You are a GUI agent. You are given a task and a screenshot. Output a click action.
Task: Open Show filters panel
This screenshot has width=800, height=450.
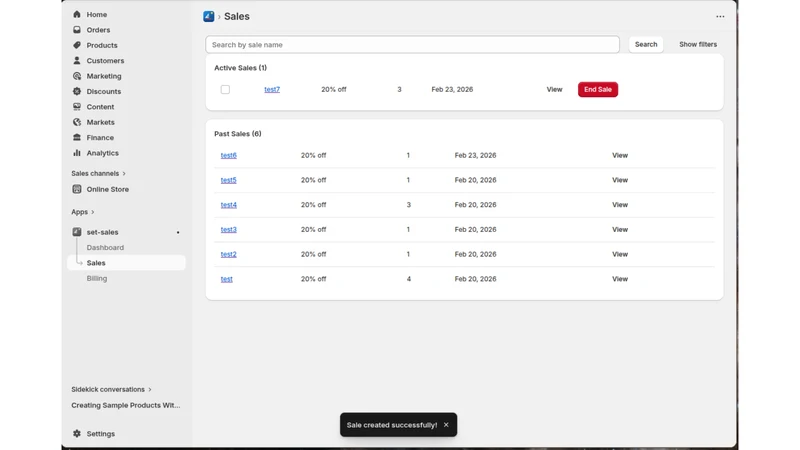[x=697, y=44]
